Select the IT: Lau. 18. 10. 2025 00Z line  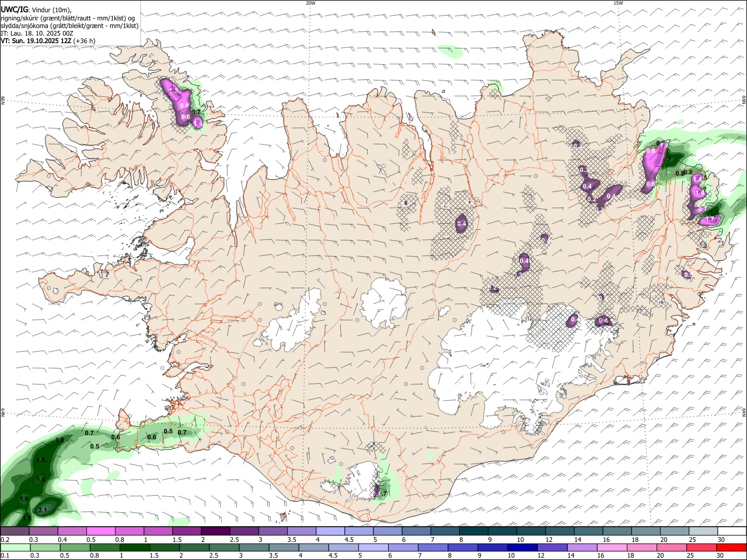(x=37, y=33)
